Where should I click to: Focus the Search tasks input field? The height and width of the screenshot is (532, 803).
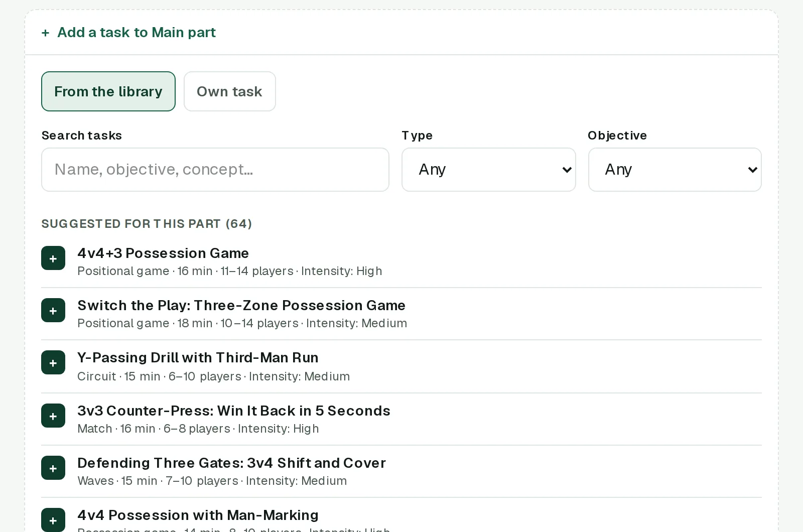(x=215, y=170)
